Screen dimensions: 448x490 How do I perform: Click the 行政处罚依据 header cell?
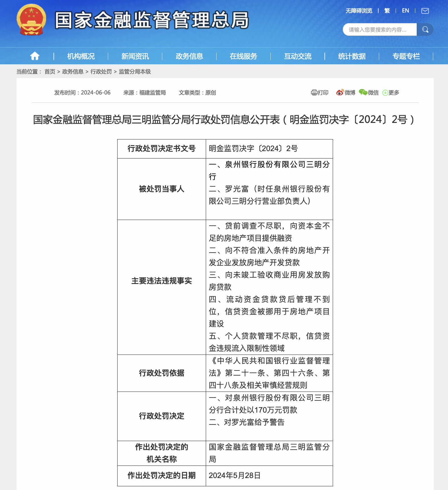(x=162, y=373)
